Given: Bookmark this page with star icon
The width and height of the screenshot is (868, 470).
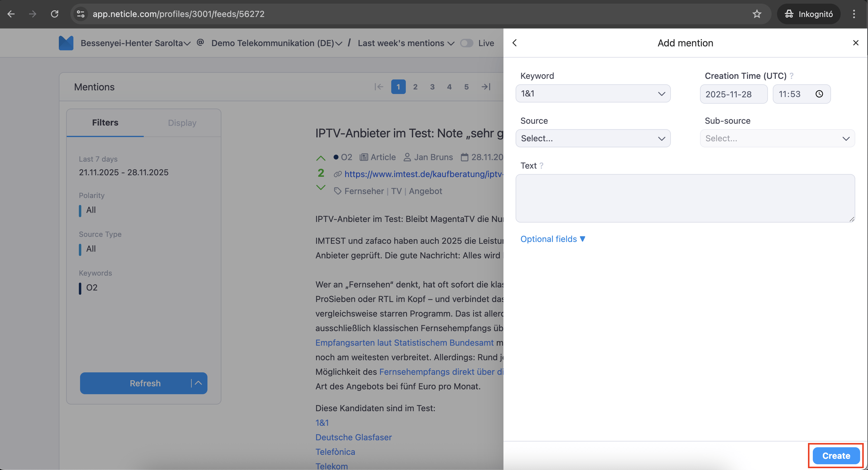Looking at the screenshot, I should coord(757,14).
